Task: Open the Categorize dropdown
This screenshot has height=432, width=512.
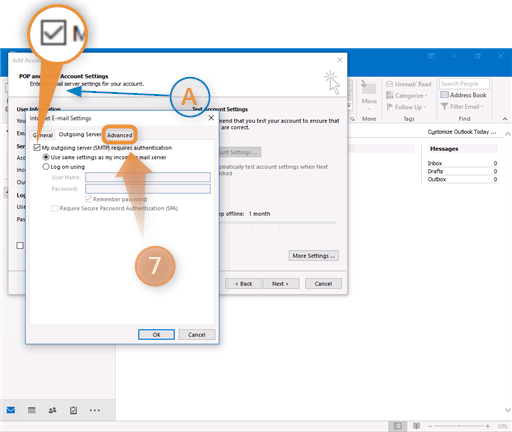Action: pos(407,96)
